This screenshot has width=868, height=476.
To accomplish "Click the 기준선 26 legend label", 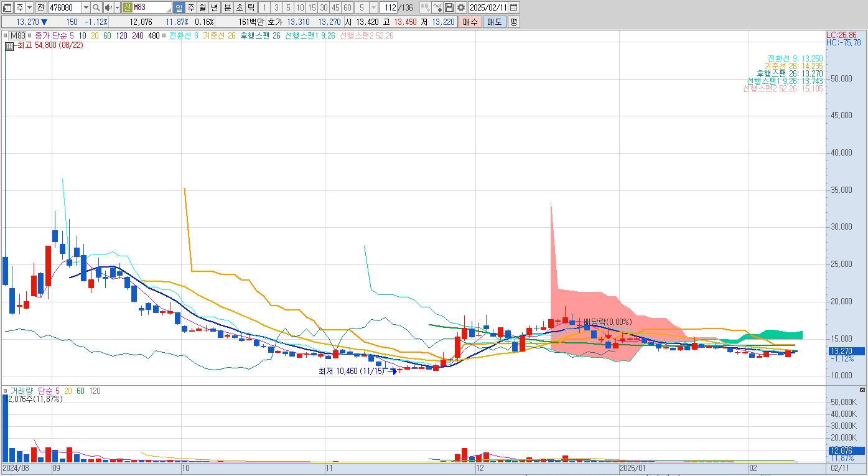I will 219,36.
